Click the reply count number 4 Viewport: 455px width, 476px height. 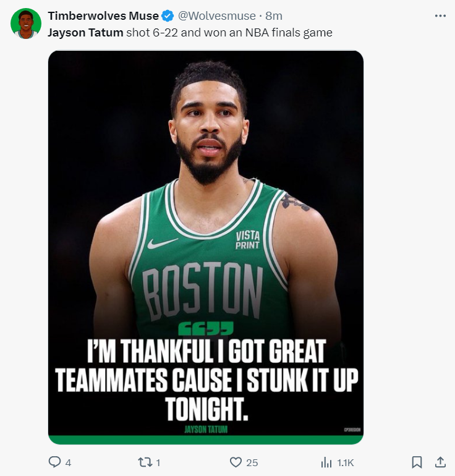point(68,462)
